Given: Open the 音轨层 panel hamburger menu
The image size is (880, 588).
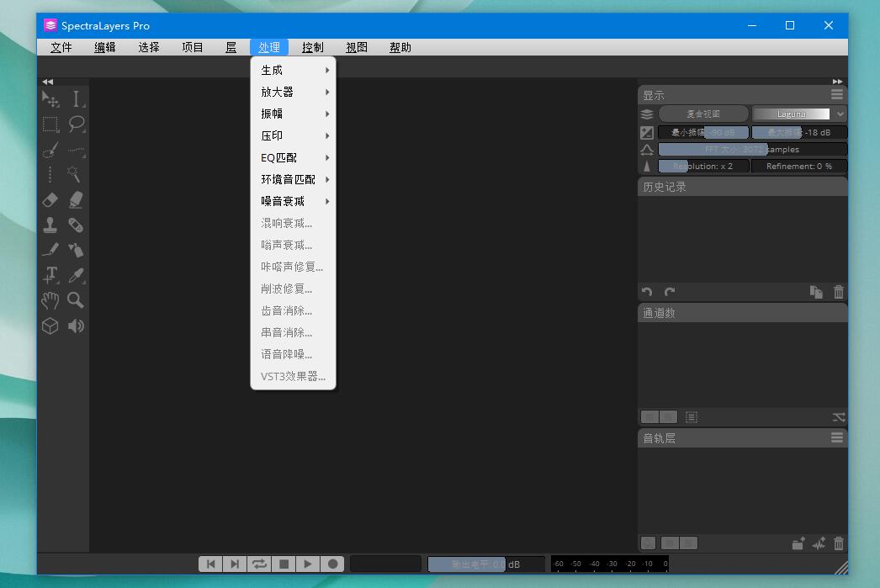Looking at the screenshot, I should (837, 437).
